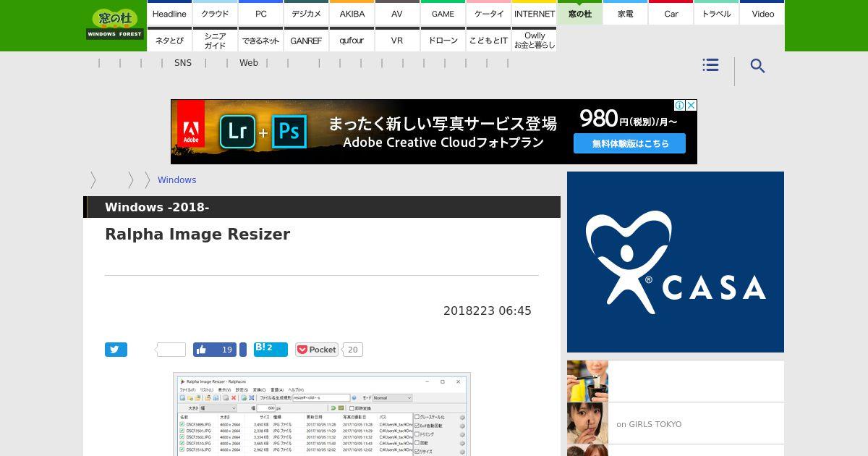The width and height of the screenshot is (868, 456).
Task: Open the クラウド tab
Action: 215,13
